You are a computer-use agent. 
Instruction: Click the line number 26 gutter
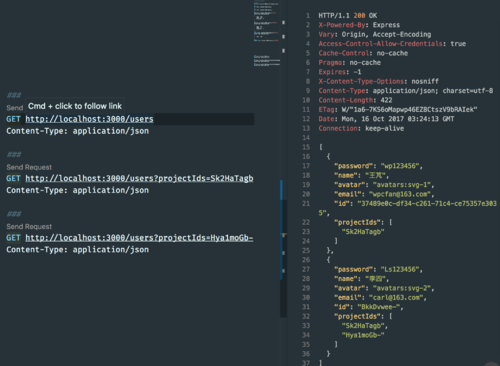(306, 260)
